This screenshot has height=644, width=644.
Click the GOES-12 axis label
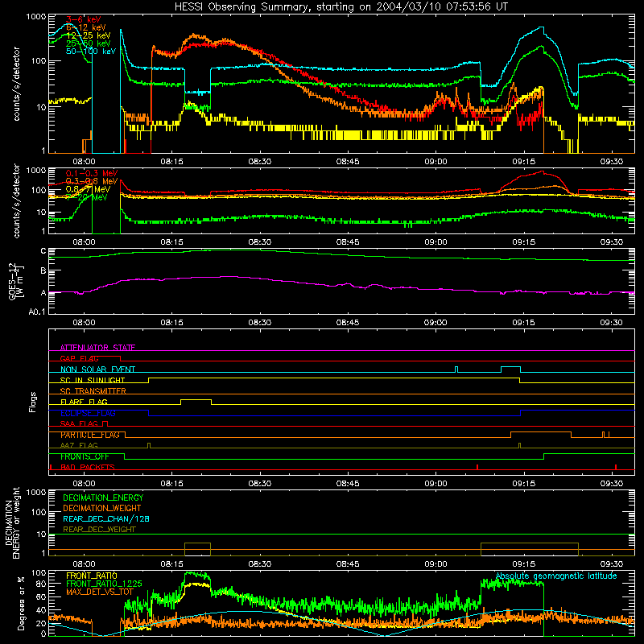15,281
